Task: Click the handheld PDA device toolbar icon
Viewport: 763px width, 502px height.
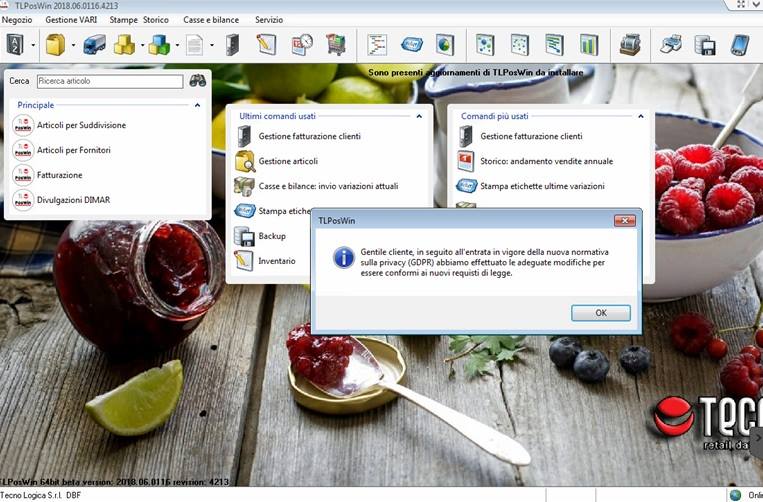Action: click(739, 45)
